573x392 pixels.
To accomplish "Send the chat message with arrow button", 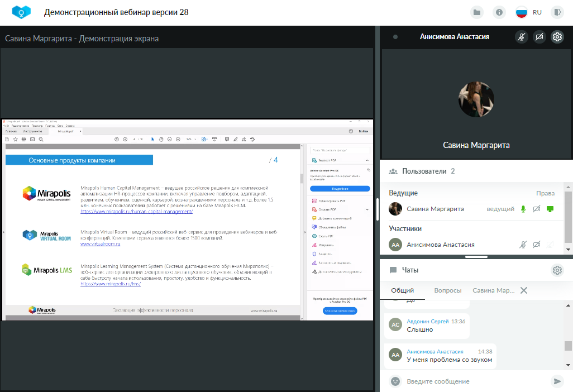I will click(557, 381).
